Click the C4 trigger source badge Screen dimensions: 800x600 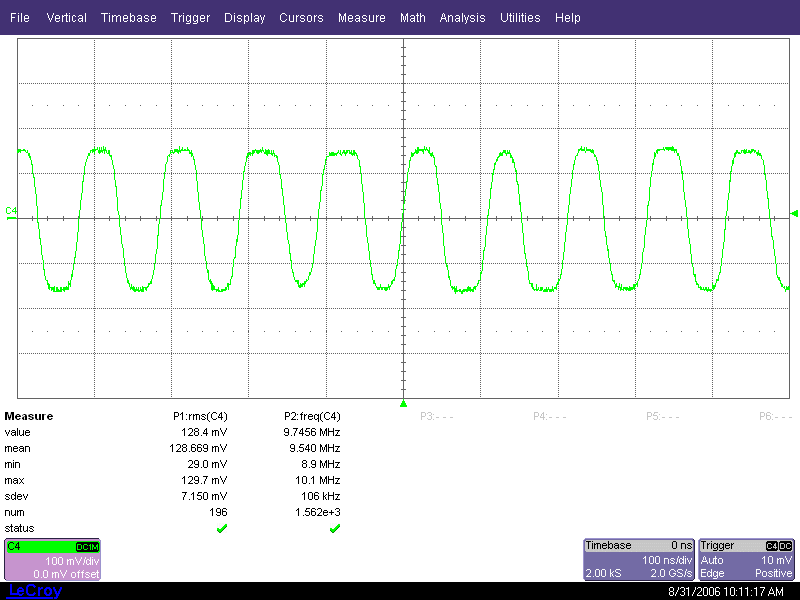click(x=772, y=546)
